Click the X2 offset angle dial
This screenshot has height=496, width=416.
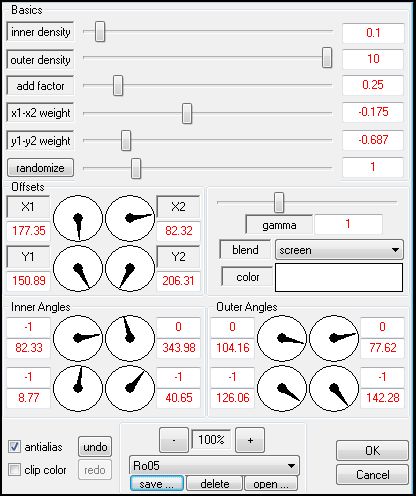click(130, 218)
